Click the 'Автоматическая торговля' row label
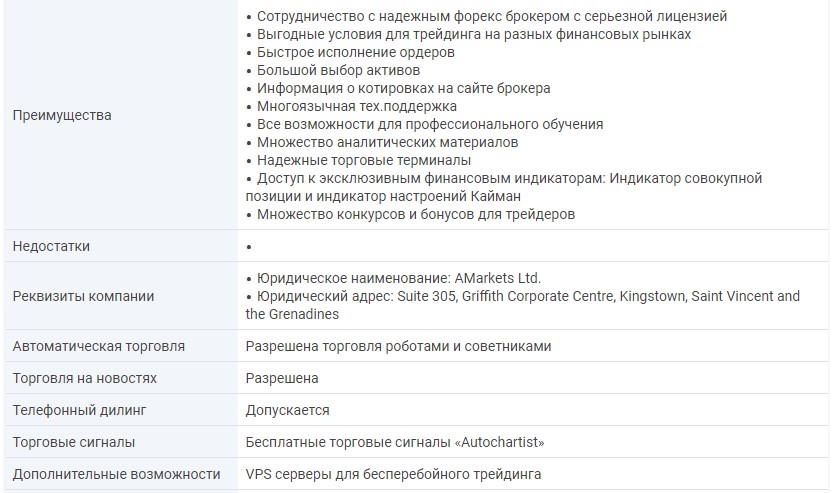Viewport: 834px width, 493px height. click(x=98, y=346)
